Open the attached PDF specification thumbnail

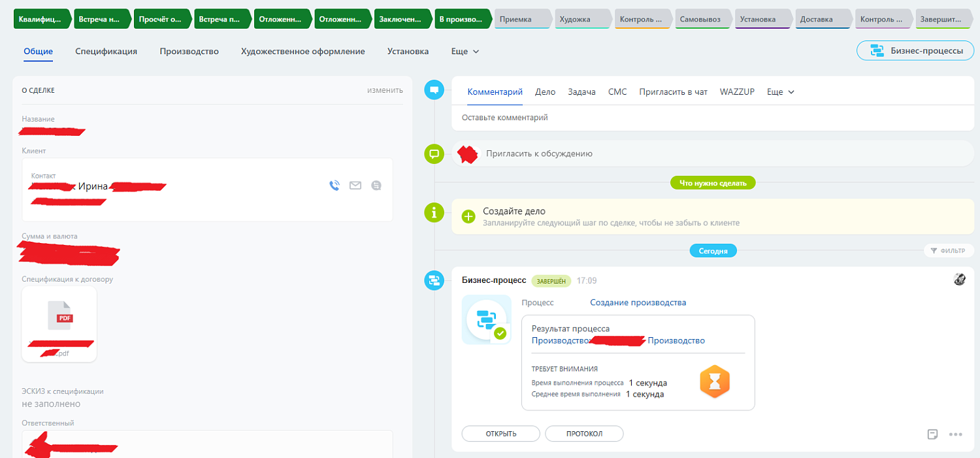point(59,317)
